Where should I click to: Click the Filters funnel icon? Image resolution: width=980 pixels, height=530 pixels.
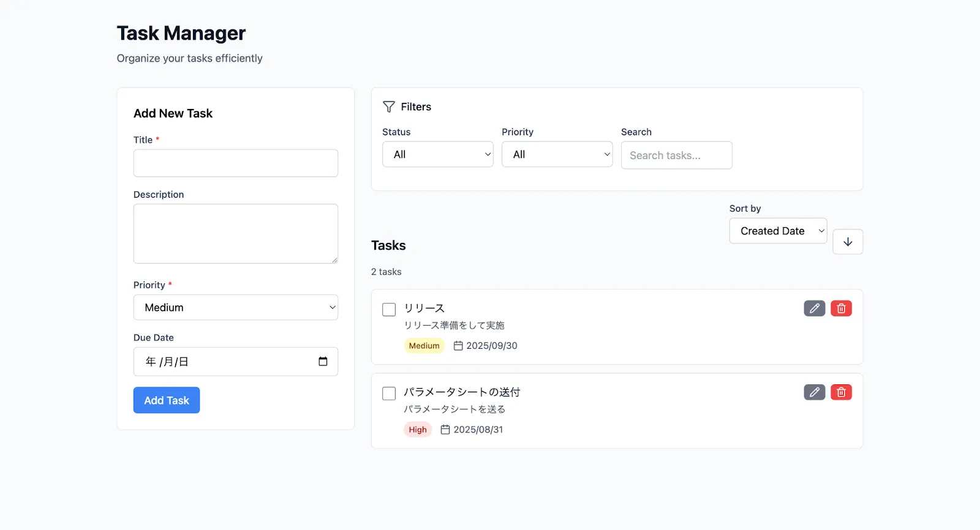coord(389,107)
